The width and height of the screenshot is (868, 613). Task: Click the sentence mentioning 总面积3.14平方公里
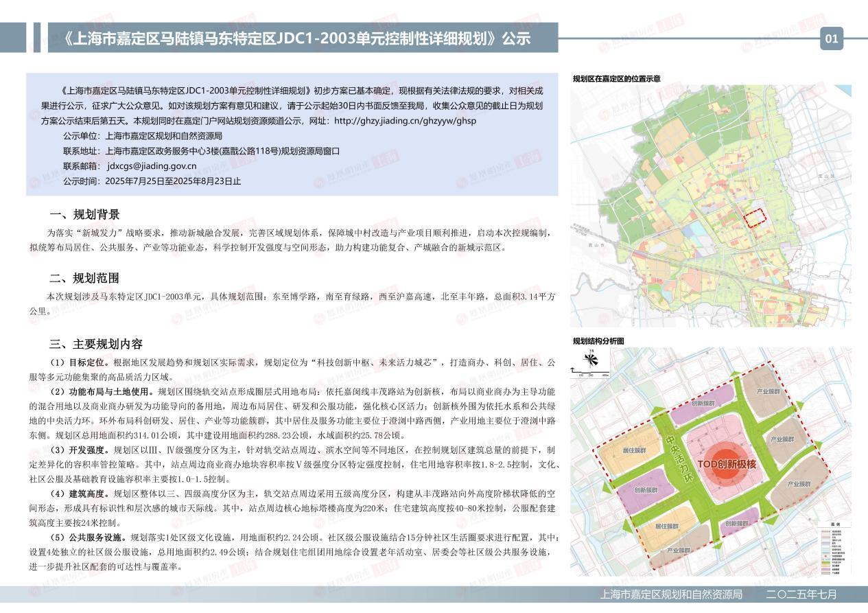[292, 303]
